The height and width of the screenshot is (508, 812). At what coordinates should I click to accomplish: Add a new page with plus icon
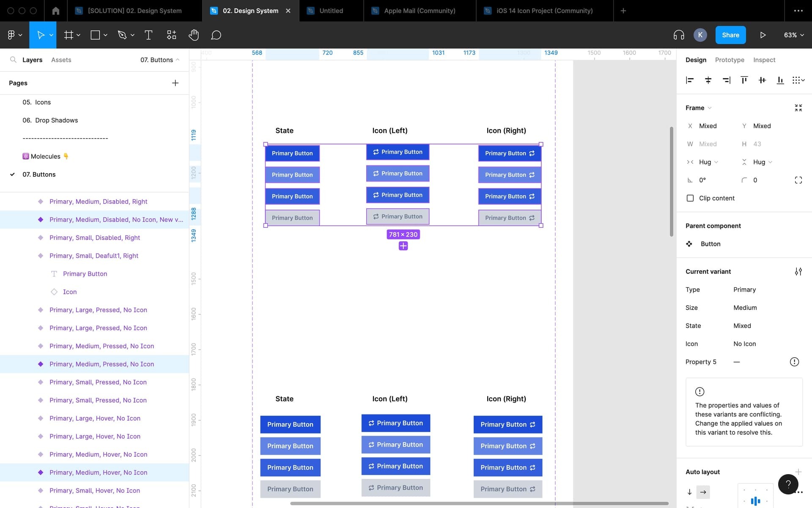coord(175,83)
